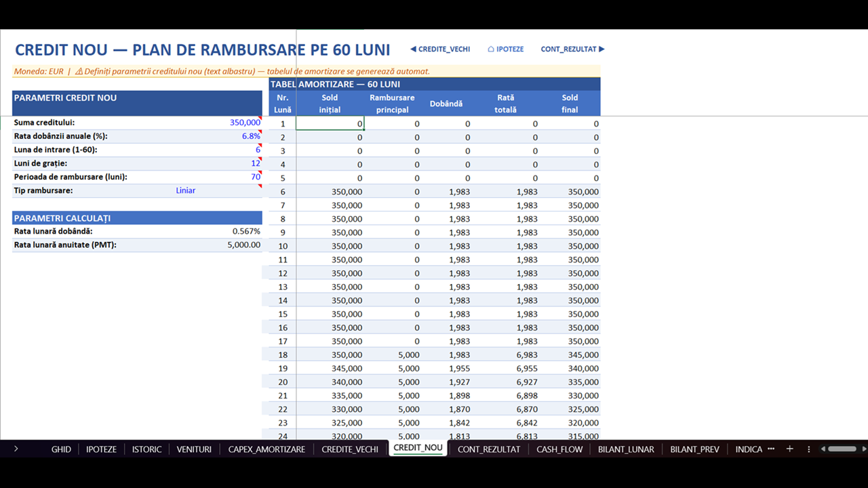
Task: Click the Sold final column header
Action: pos(570,103)
